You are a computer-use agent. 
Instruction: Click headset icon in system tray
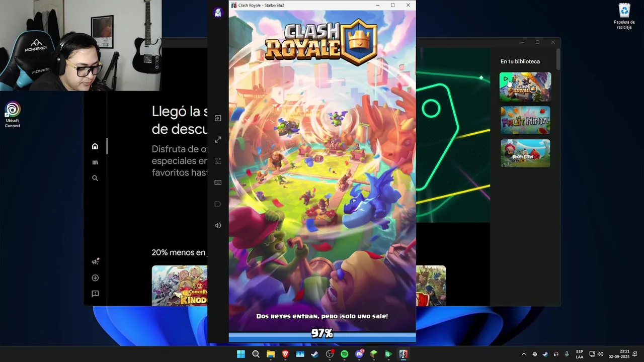point(556,354)
